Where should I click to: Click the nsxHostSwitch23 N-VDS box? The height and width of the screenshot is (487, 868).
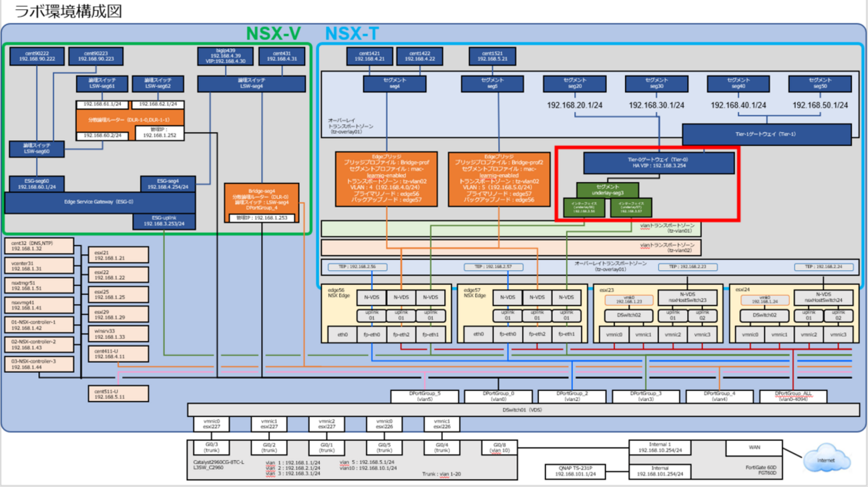pyautogui.click(x=687, y=297)
